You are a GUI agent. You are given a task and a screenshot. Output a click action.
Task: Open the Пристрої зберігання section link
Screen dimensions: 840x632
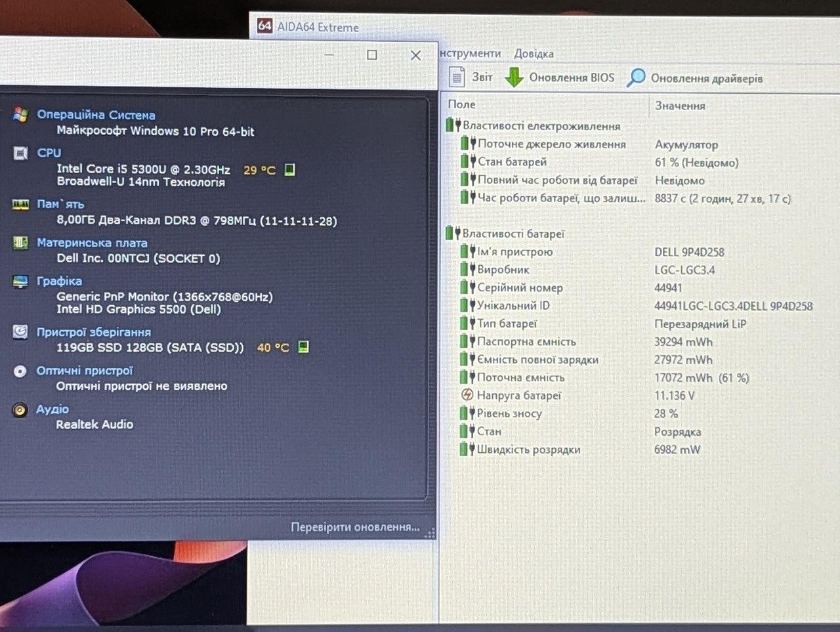point(94,332)
